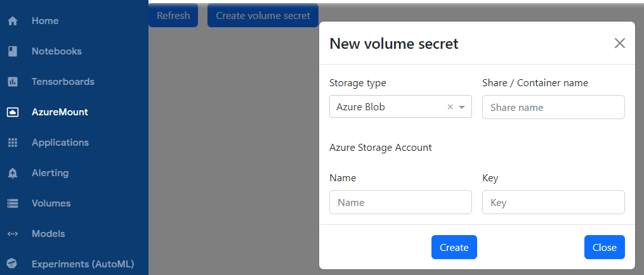
Task: Open the Azure Blob storage type combo box
Action: point(387,107)
